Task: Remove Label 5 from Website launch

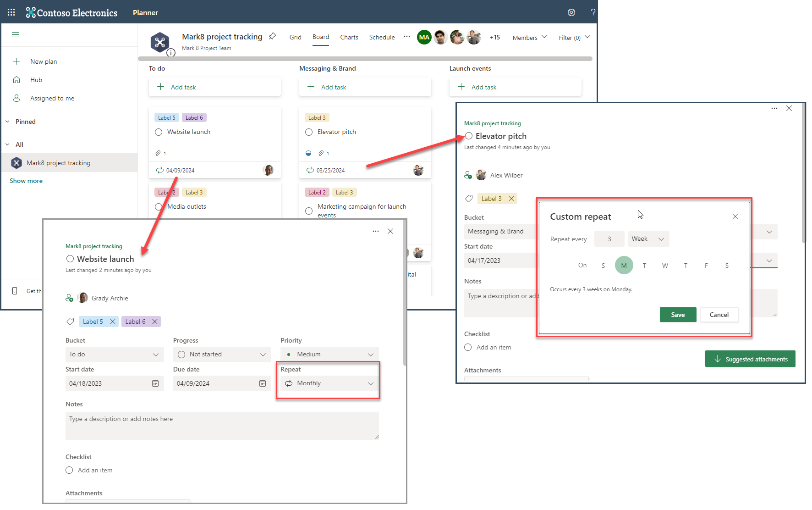Action: coord(113,322)
